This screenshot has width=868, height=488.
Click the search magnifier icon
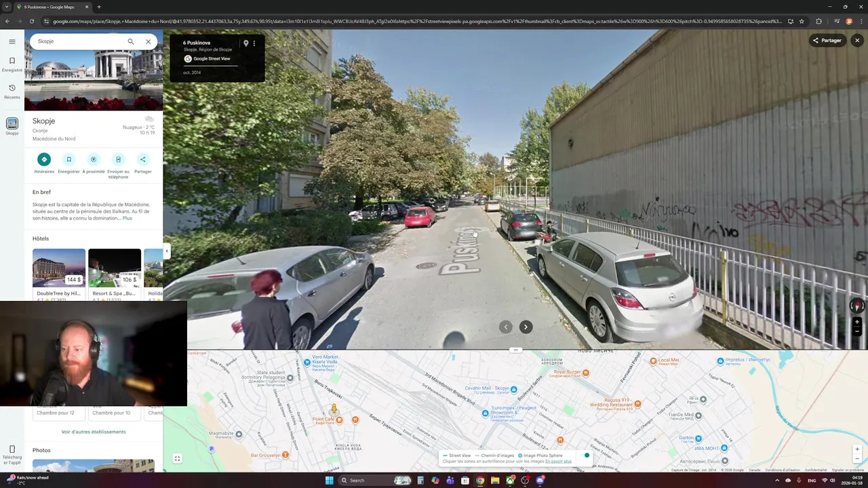pos(131,41)
